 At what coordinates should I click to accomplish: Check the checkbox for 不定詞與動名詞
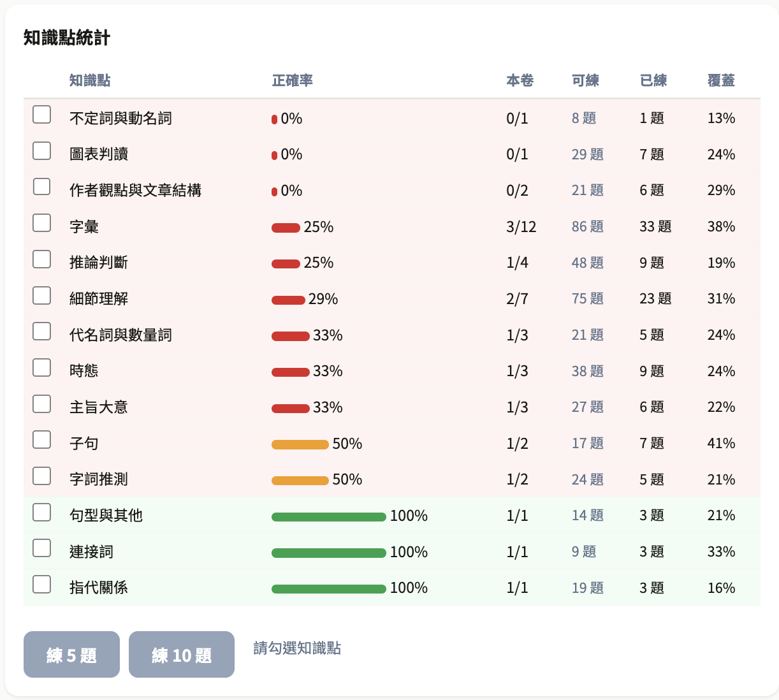click(41, 115)
